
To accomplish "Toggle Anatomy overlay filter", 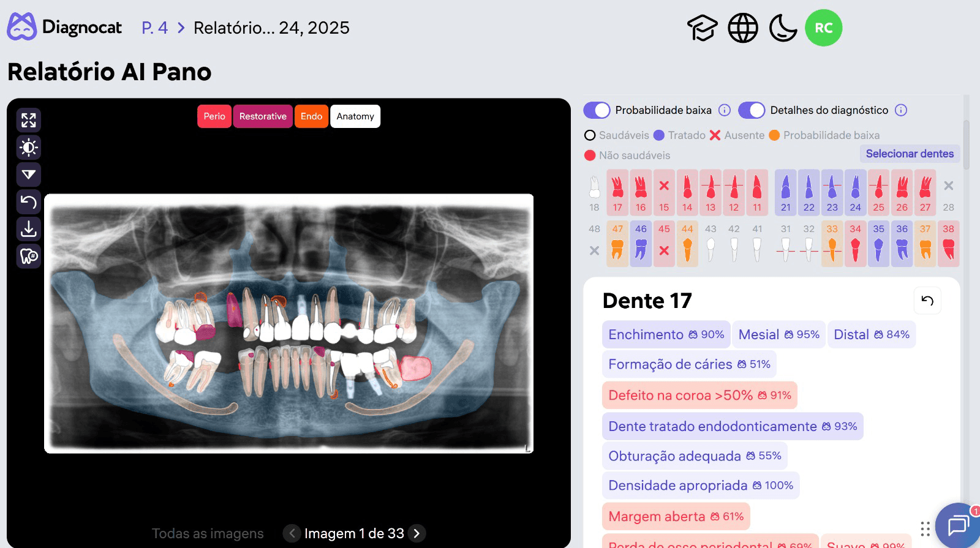I will click(355, 116).
